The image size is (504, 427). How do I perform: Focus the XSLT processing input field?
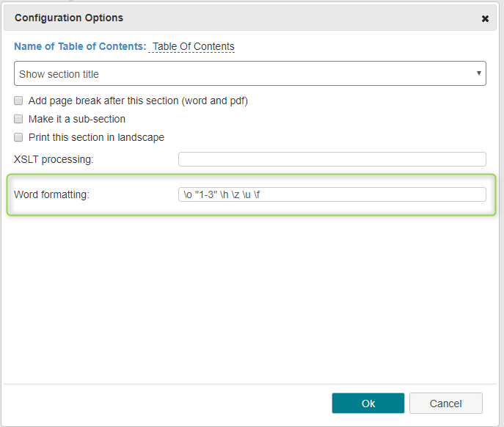332,159
